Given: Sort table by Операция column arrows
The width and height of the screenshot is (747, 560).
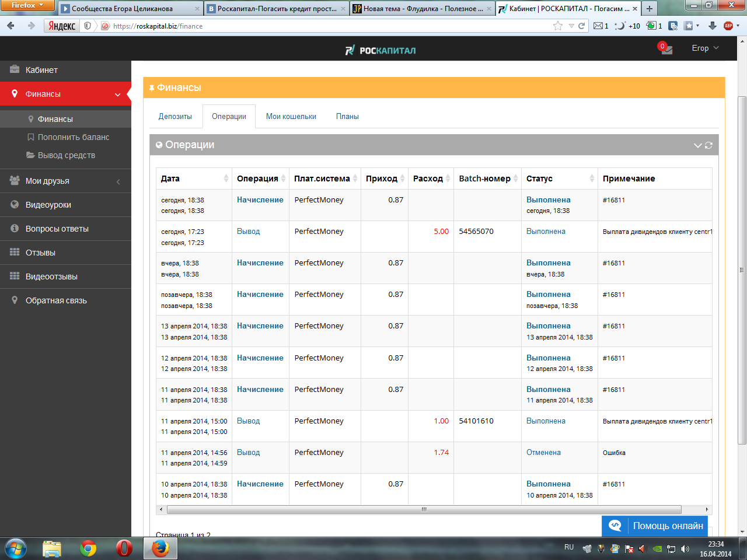Looking at the screenshot, I should (283, 178).
